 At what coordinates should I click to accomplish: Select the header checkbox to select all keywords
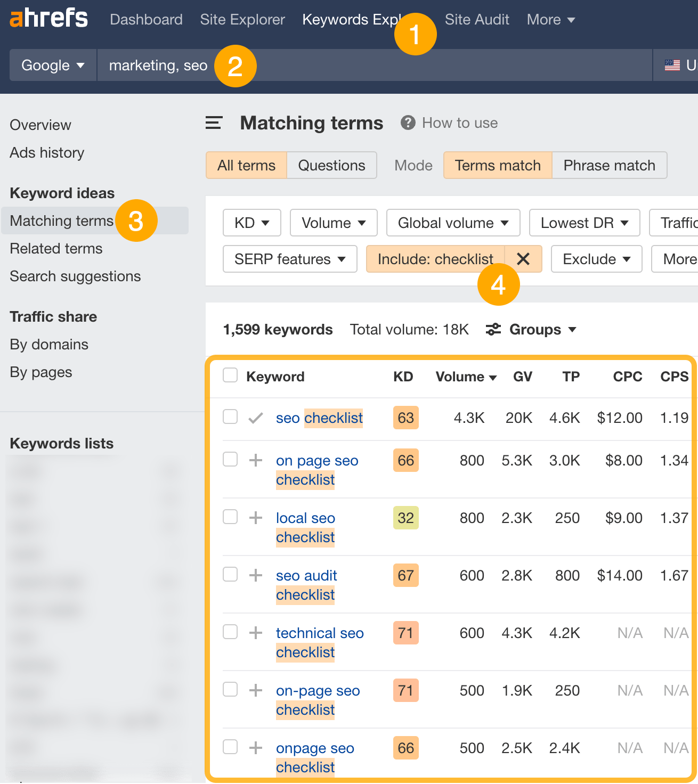(230, 375)
